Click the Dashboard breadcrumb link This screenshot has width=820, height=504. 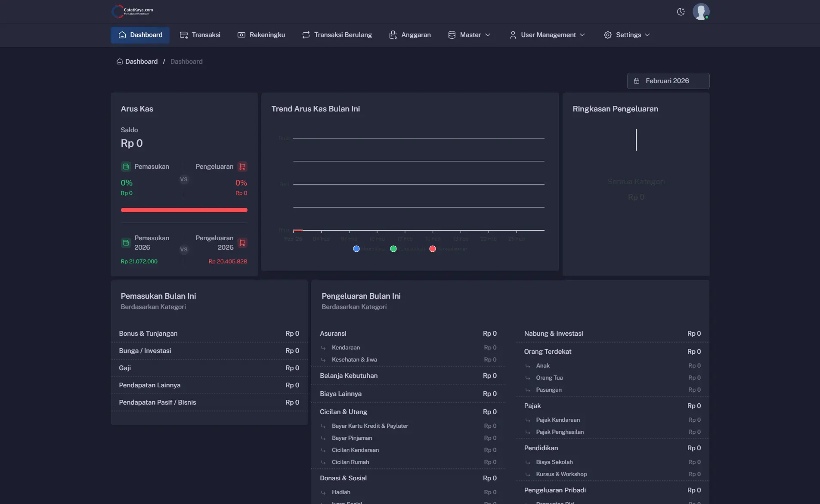[141, 62]
